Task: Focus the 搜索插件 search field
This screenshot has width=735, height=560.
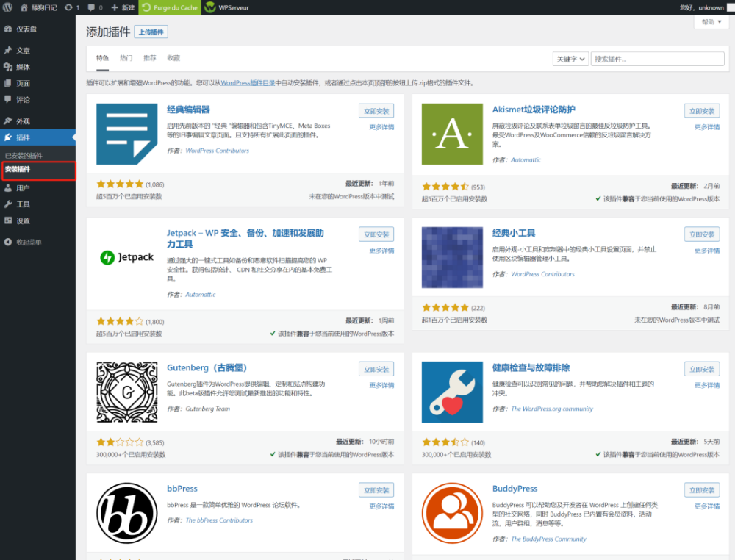Action: (x=657, y=59)
